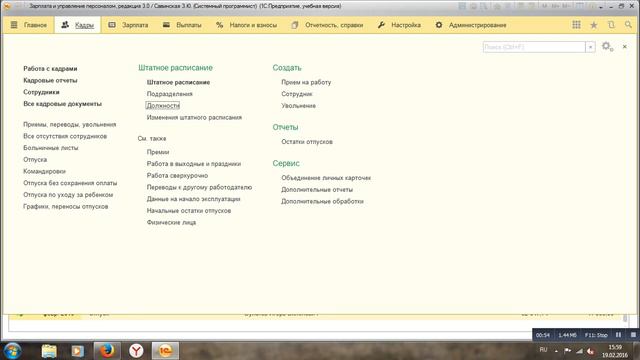The height and width of the screenshot is (360, 640).
Task: Open Работа с кадрами
Action: coord(50,69)
